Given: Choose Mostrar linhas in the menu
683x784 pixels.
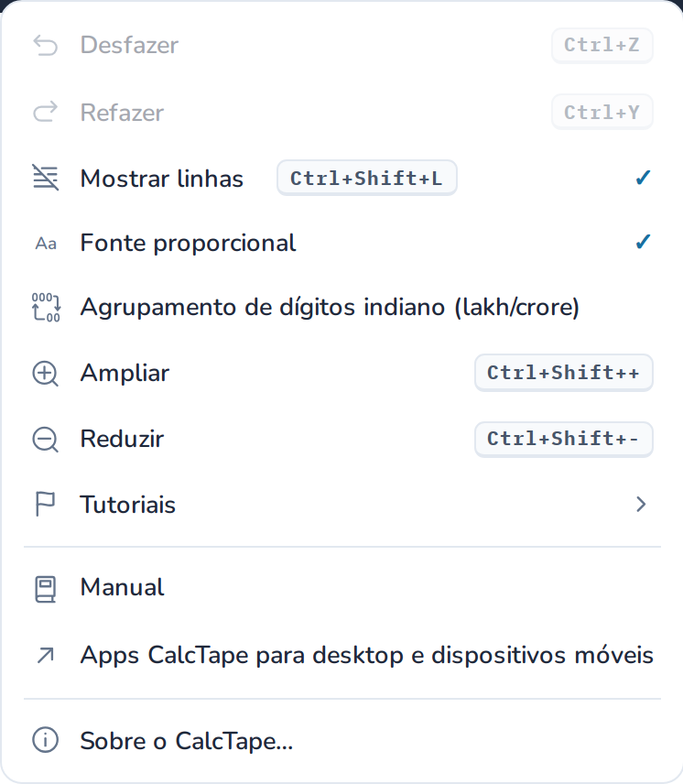Looking at the screenshot, I should click(x=341, y=178).
